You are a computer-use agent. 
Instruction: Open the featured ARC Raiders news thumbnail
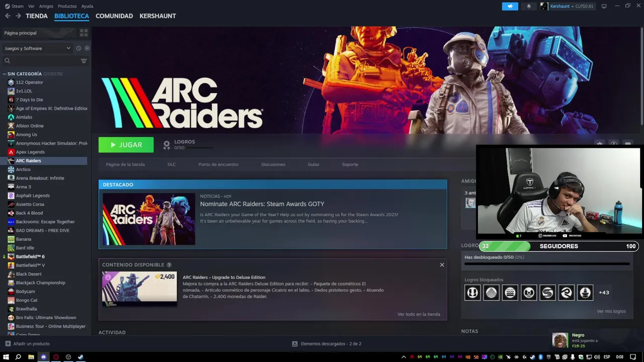pos(149,219)
